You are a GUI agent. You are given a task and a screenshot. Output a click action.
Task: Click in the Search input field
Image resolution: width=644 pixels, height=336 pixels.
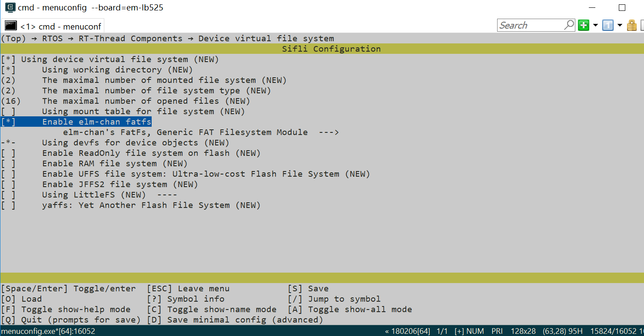(530, 25)
